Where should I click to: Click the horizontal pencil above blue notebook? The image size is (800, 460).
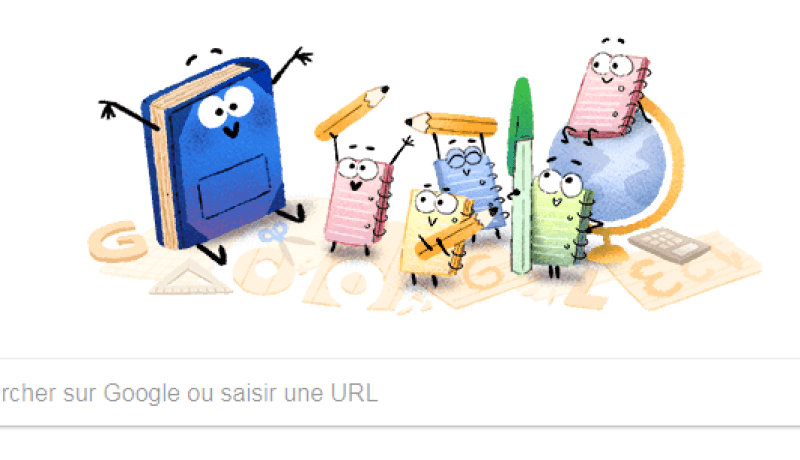pos(451,124)
